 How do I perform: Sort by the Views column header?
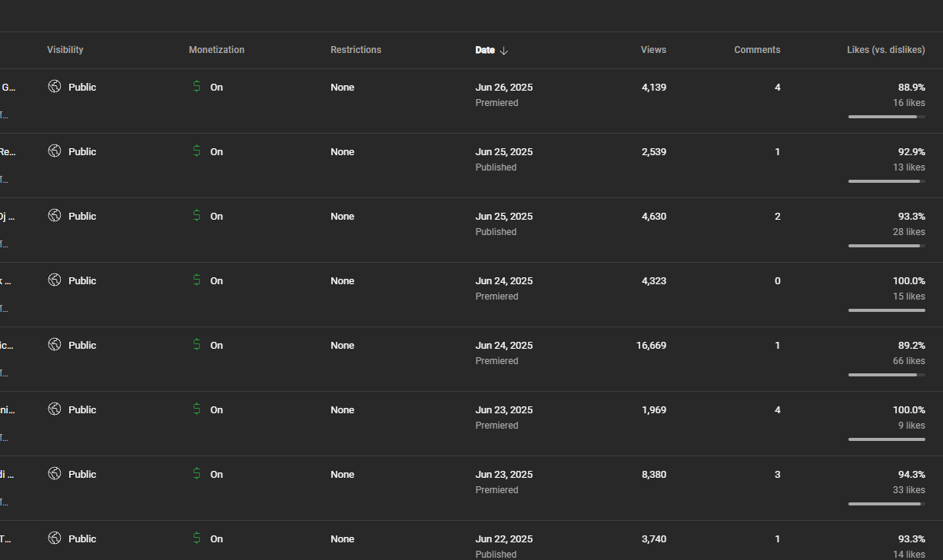[x=653, y=50]
